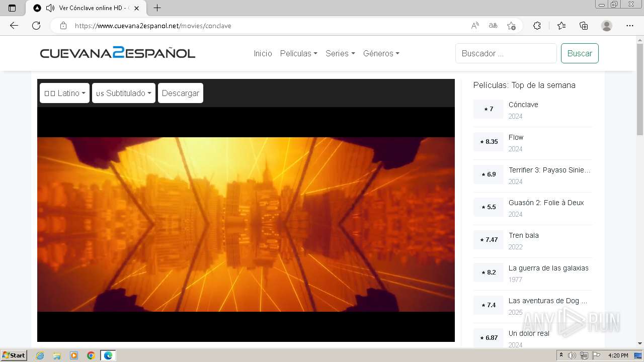Expand the Series menu

pyautogui.click(x=340, y=53)
